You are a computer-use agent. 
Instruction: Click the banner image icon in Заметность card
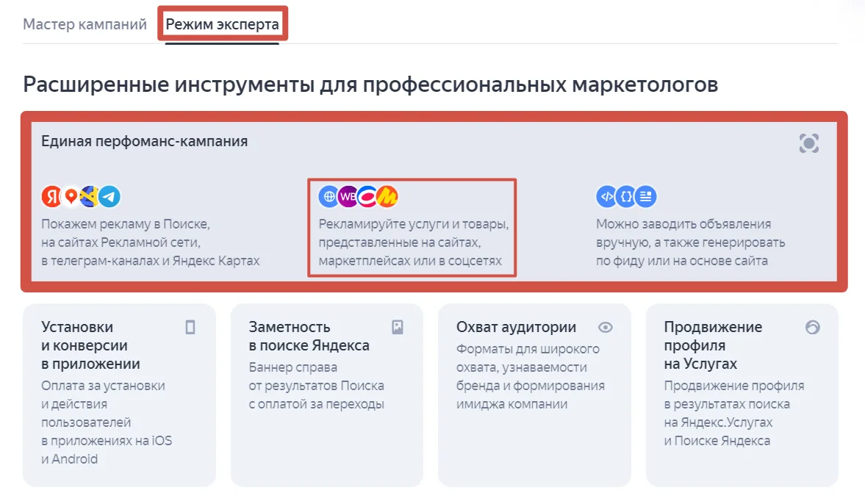click(397, 328)
